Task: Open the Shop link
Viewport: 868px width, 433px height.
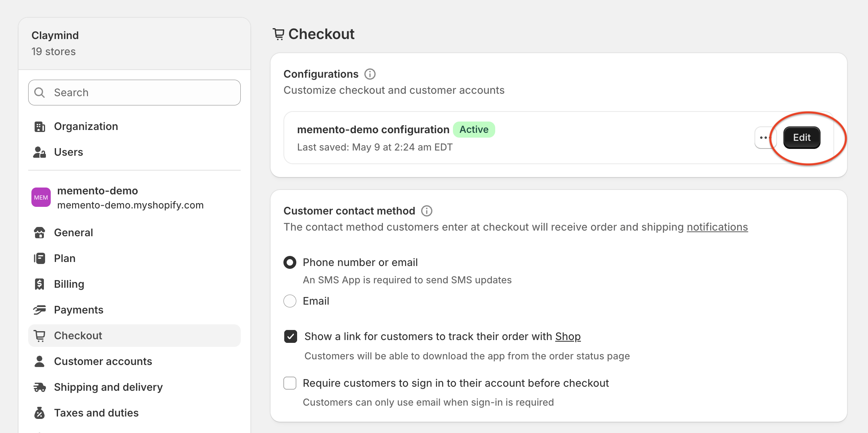Action: pos(568,337)
